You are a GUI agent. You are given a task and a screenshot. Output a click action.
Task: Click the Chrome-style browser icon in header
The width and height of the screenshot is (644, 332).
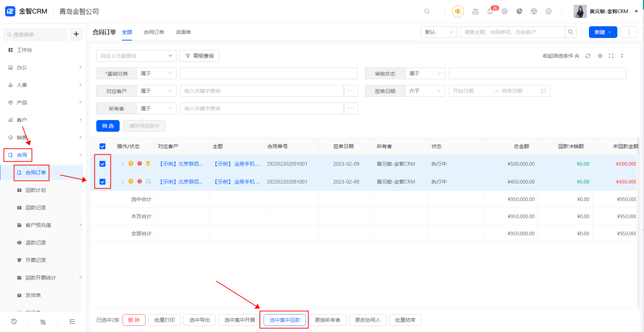pos(534,11)
